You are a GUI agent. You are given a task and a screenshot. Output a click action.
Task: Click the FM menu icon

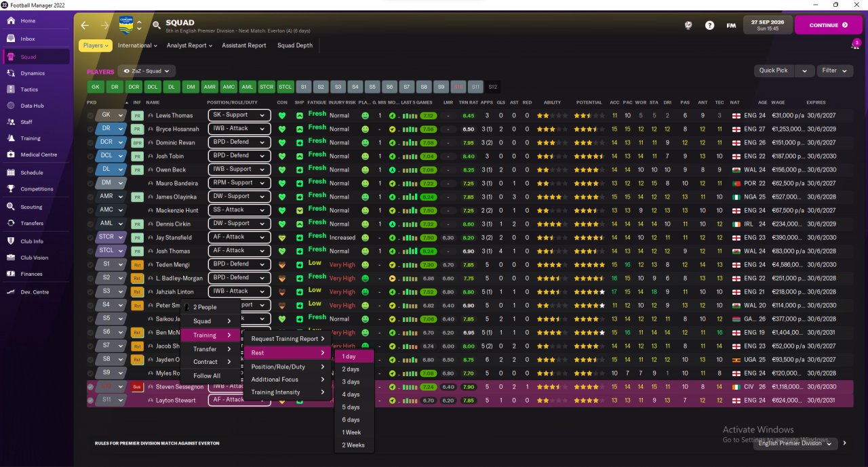pos(731,25)
